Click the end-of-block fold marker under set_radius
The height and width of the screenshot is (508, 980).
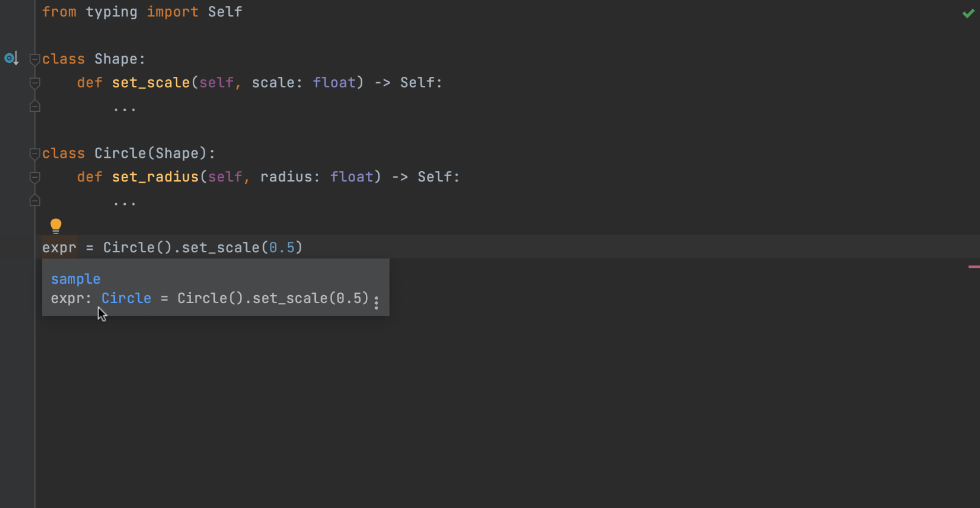click(x=34, y=200)
